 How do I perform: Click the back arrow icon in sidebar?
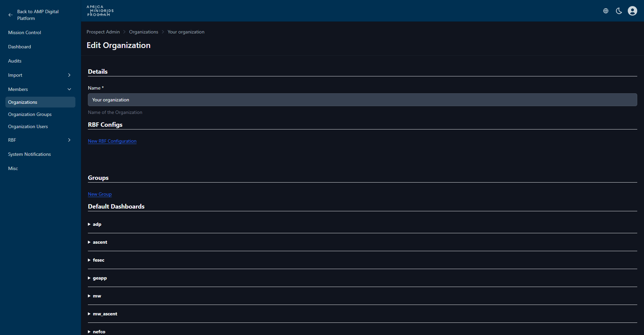click(x=10, y=15)
